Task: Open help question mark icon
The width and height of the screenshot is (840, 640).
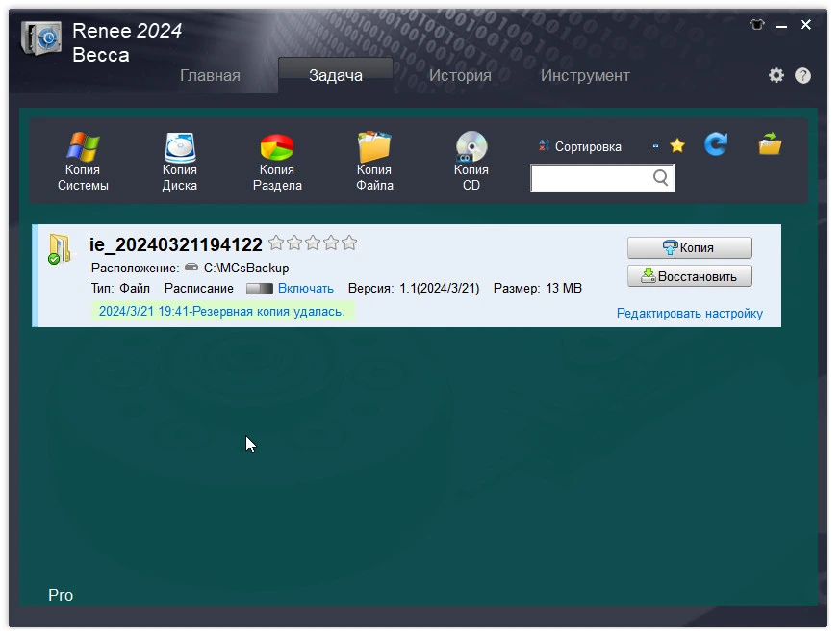Action: [x=802, y=76]
